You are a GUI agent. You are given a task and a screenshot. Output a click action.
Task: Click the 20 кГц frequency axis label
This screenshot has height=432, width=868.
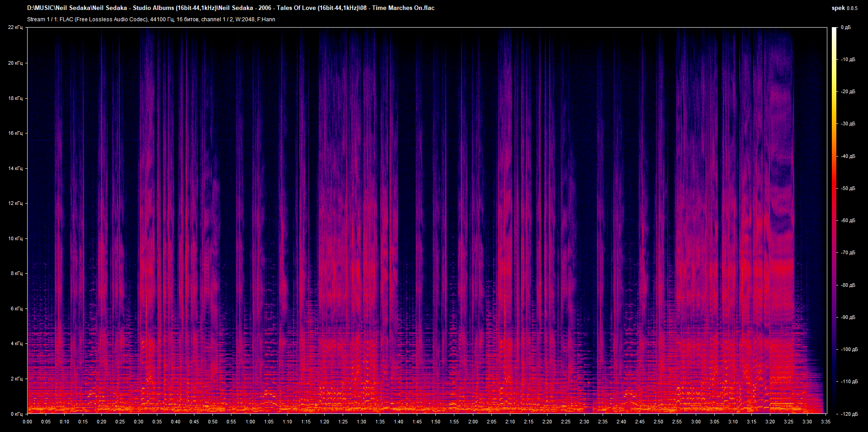point(15,63)
